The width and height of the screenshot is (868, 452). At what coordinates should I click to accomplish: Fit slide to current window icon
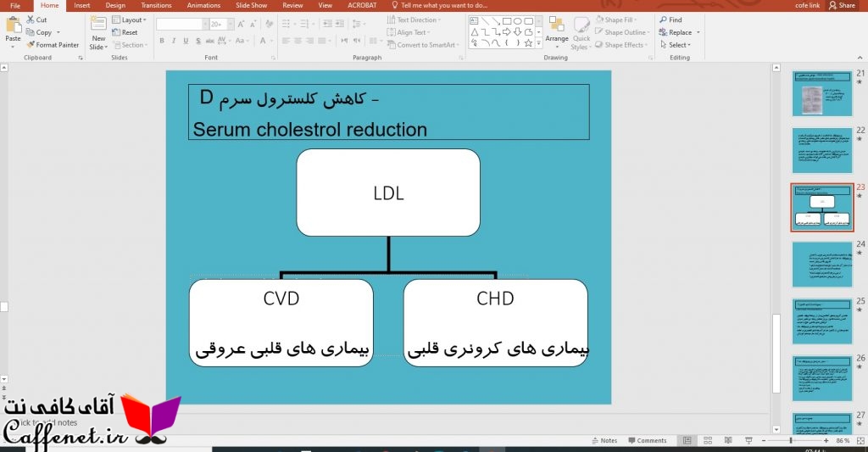click(860, 441)
